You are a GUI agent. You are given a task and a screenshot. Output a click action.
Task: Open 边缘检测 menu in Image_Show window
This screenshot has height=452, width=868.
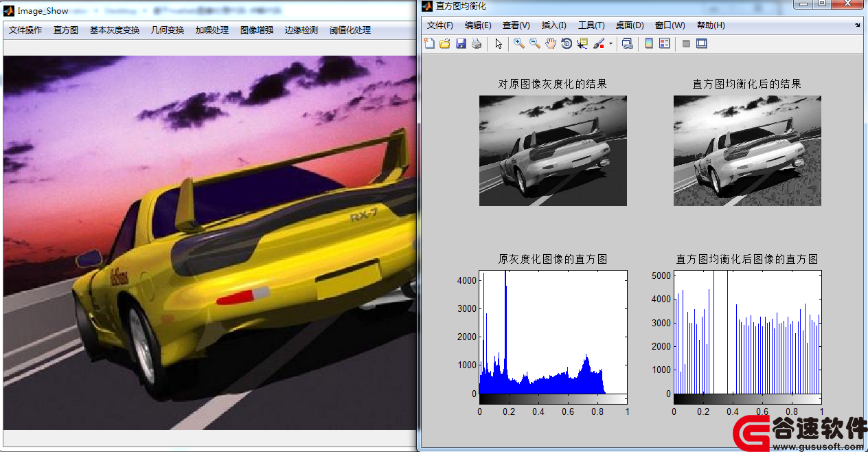pyautogui.click(x=301, y=30)
